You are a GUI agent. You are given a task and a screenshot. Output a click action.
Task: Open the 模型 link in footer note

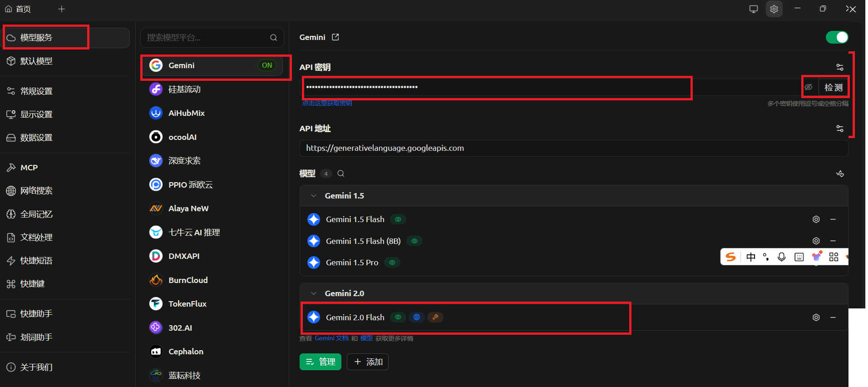(366, 338)
